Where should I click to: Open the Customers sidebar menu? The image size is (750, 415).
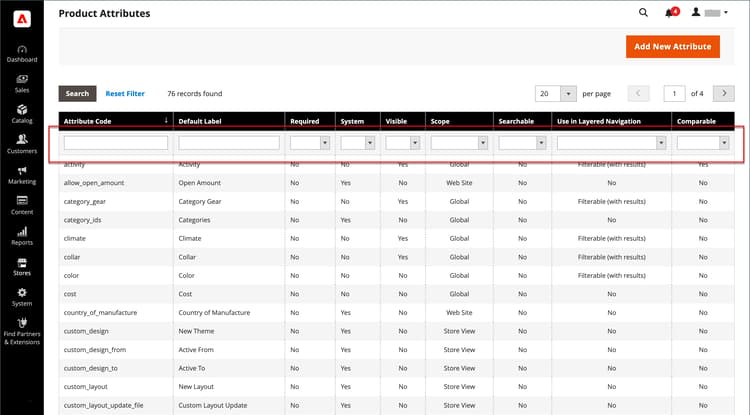pos(22,145)
